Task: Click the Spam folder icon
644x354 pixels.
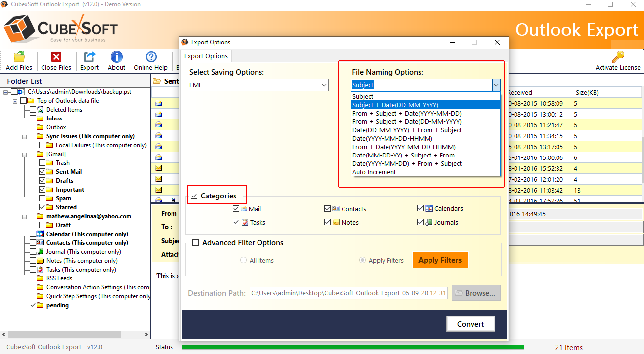Action: [49, 198]
